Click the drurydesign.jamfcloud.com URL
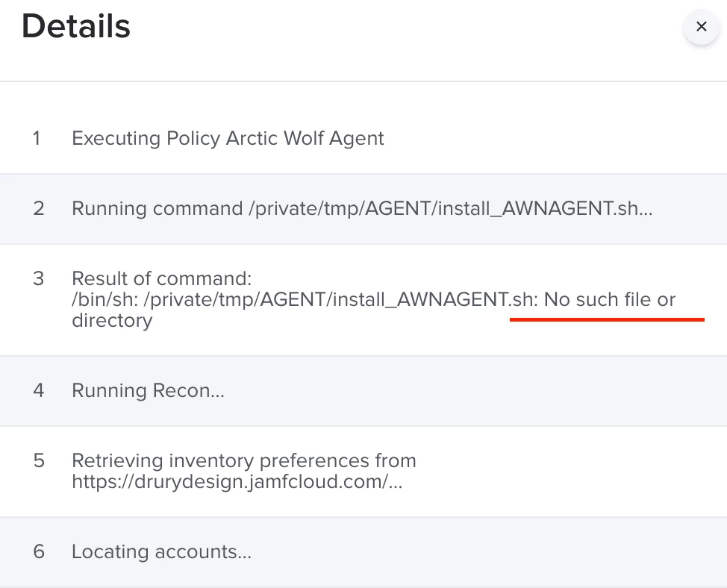This screenshot has height=588, width=727. click(x=236, y=481)
